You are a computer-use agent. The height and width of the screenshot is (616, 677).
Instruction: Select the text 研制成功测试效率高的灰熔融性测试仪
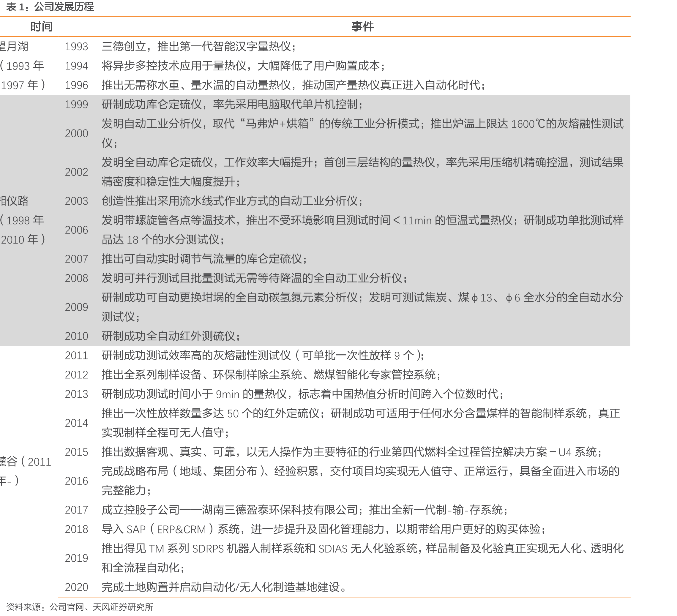pos(196,356)
